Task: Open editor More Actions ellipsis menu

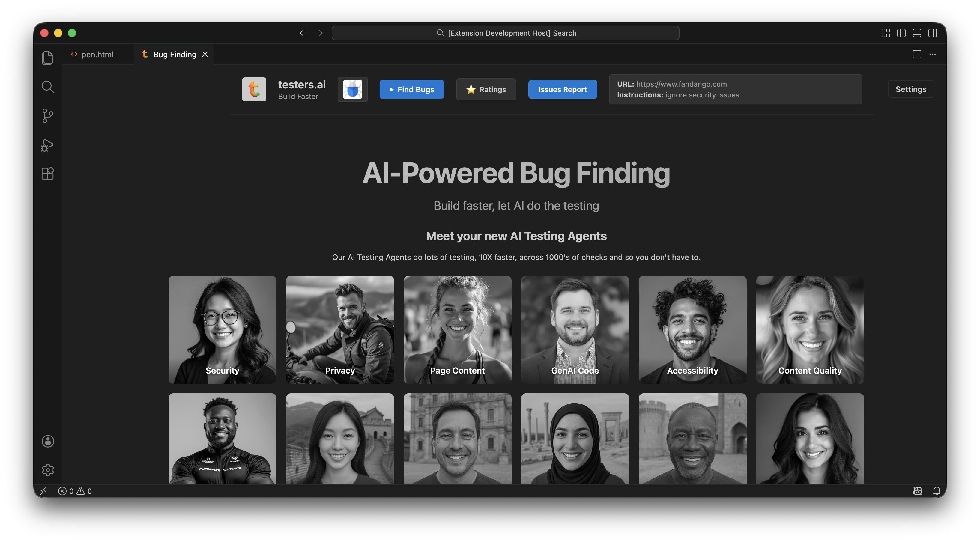Action: click(x=932, y=54)
